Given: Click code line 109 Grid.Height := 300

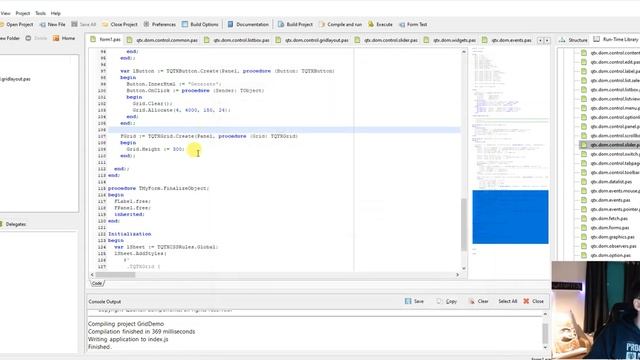Looking at the screenshot, I should pos(156,149).
